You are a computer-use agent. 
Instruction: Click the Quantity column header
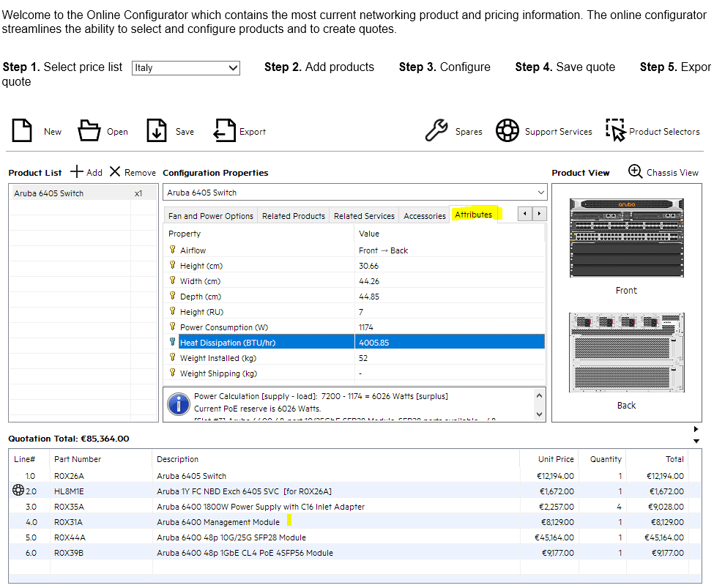(606, 459)
